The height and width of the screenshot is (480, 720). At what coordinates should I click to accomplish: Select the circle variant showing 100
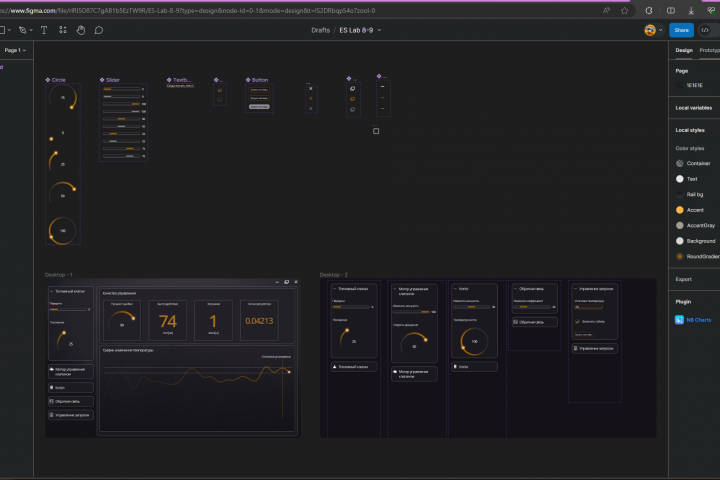click(x=62, y=230)
